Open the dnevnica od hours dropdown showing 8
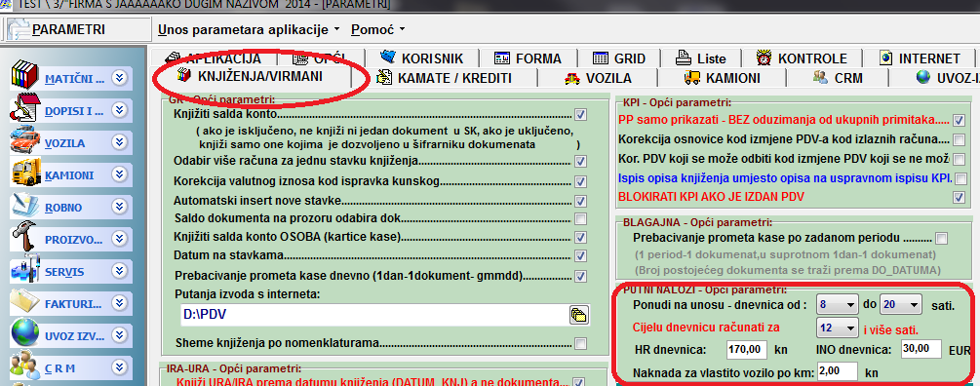The height and width of the screenshot is (386, 980). pos(837,305)
